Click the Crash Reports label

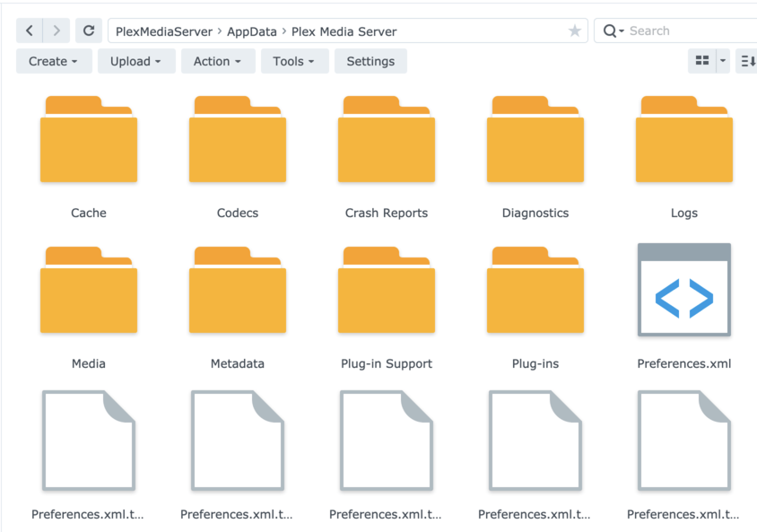pos(387,213)
